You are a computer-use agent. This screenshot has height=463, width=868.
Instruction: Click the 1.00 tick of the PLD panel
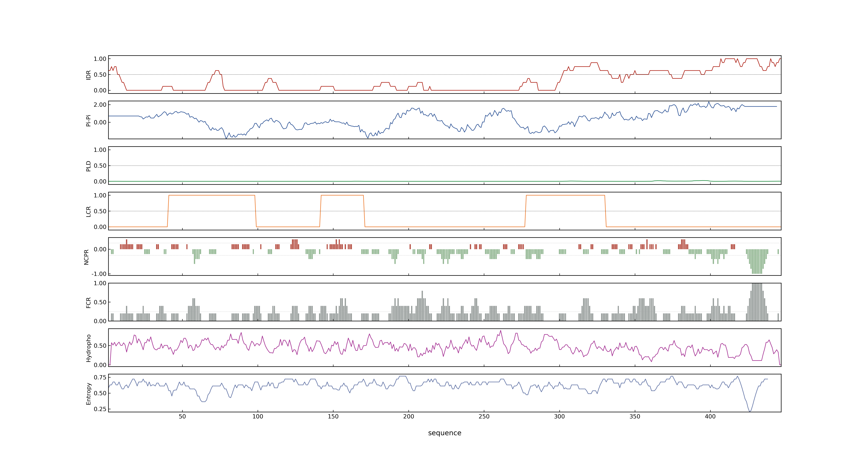(100, 150)
